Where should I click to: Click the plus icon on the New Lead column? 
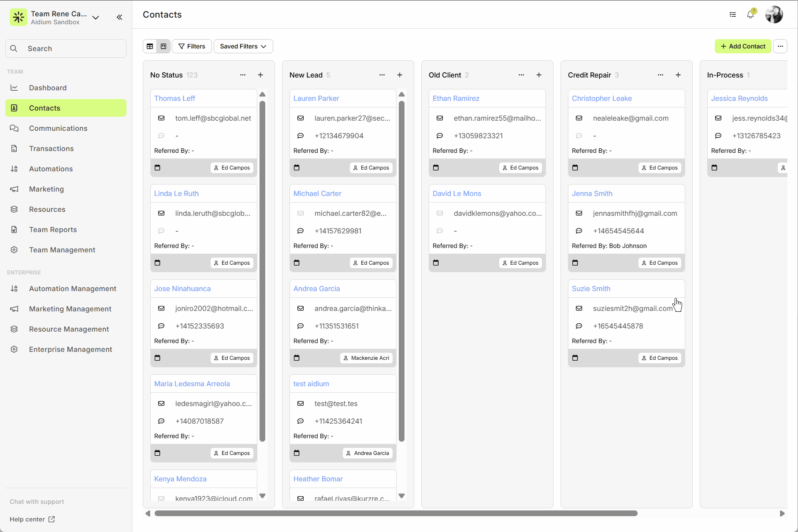tap(400, 75)
